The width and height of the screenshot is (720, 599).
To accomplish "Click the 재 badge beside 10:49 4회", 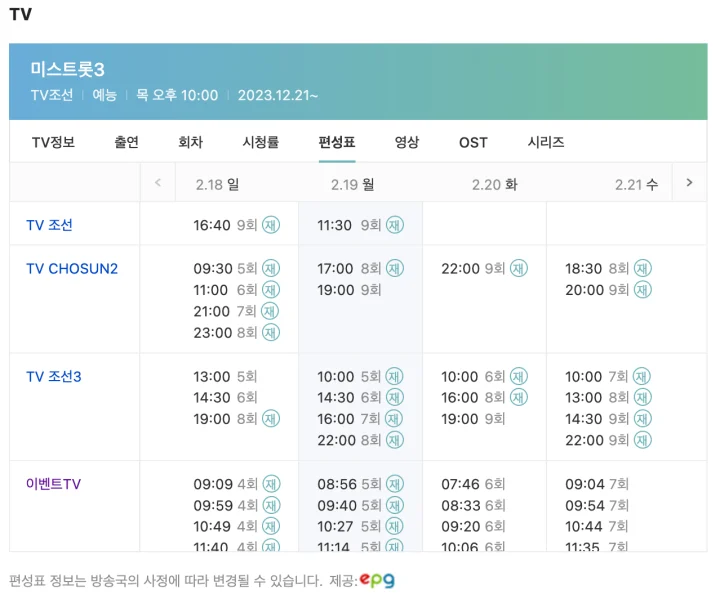I will [271, 526].
